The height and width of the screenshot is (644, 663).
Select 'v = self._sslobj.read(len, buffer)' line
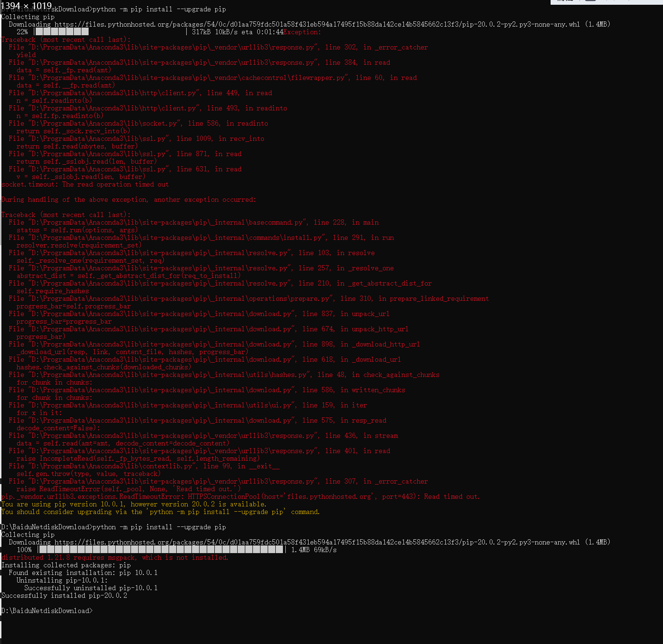coord(80,177)
